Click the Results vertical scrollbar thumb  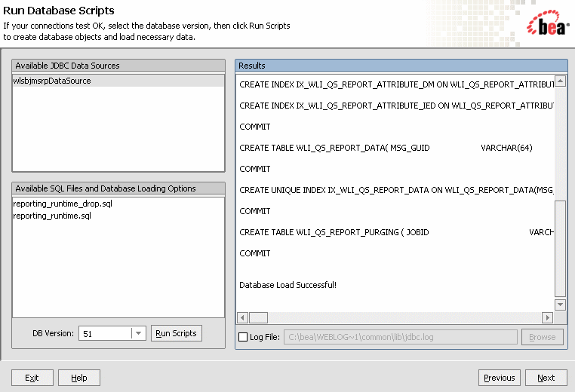point(560,248)
